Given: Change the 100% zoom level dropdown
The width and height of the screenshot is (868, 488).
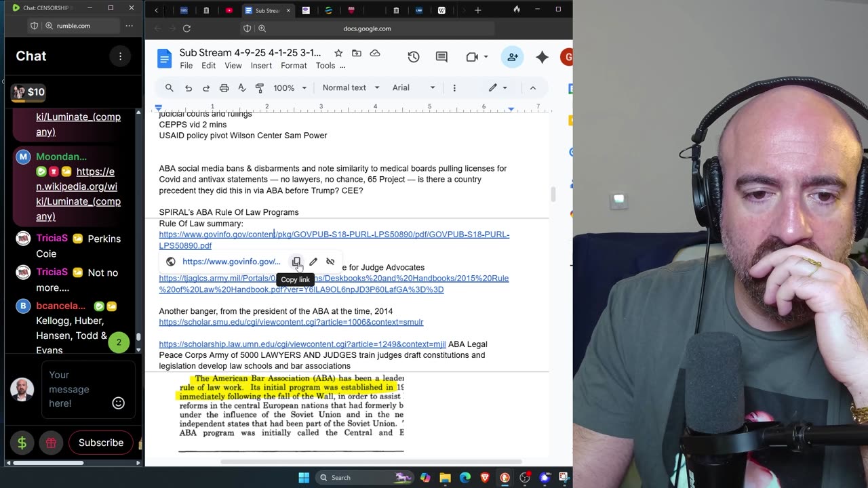Looking at the screenshot, I should coord(290,87).
